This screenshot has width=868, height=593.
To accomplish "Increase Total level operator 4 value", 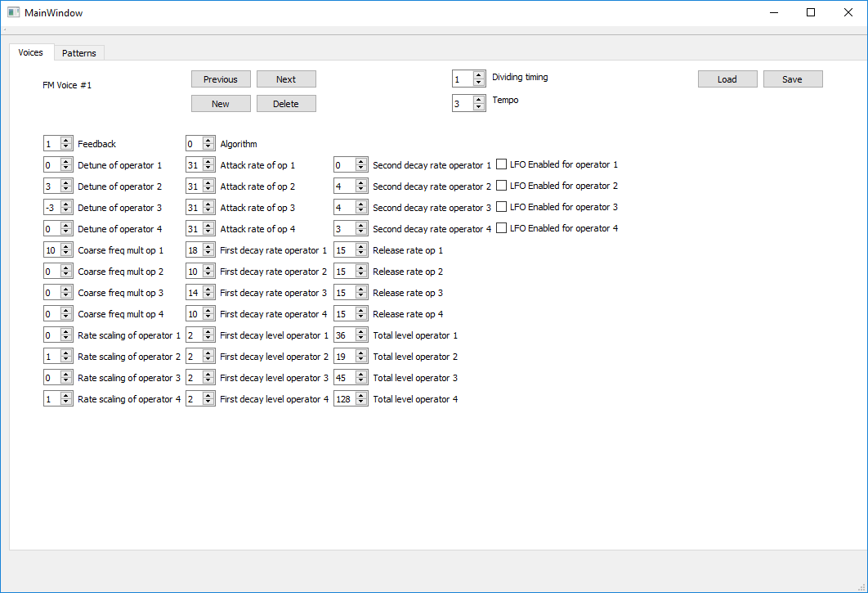I will (x=361, y=395).
